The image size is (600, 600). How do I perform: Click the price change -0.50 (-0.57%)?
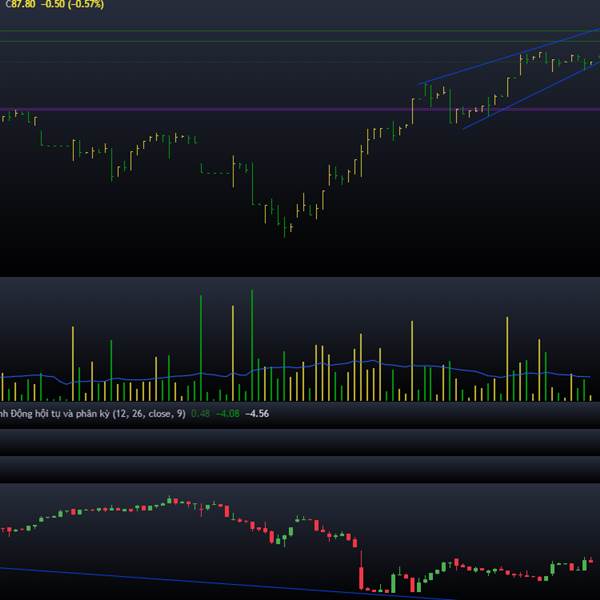pos(72,4)
